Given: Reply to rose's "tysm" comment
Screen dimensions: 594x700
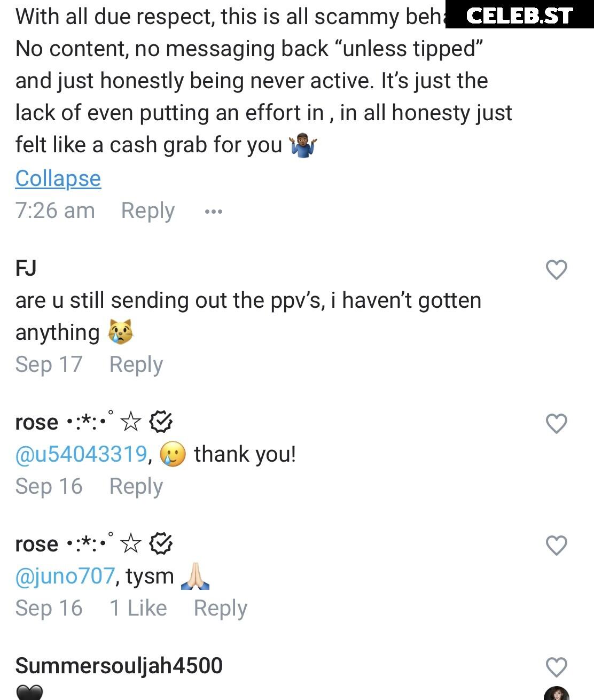Looking at the screenshot, I should (220, 609).
